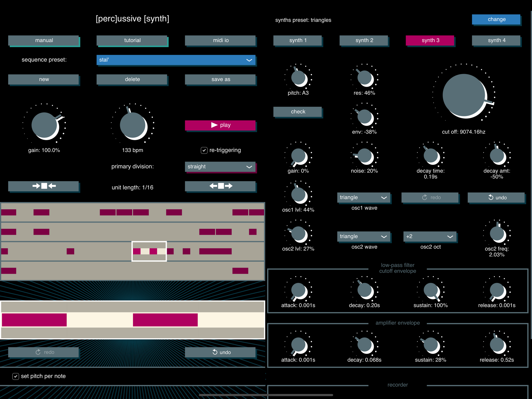Click the change preset button

[x=496, y=19]
